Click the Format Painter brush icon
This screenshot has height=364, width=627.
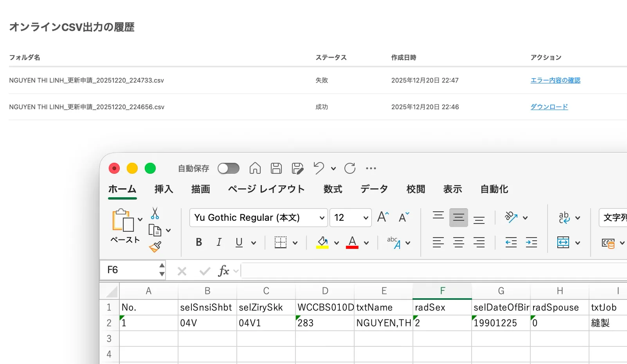pos(155,247)
